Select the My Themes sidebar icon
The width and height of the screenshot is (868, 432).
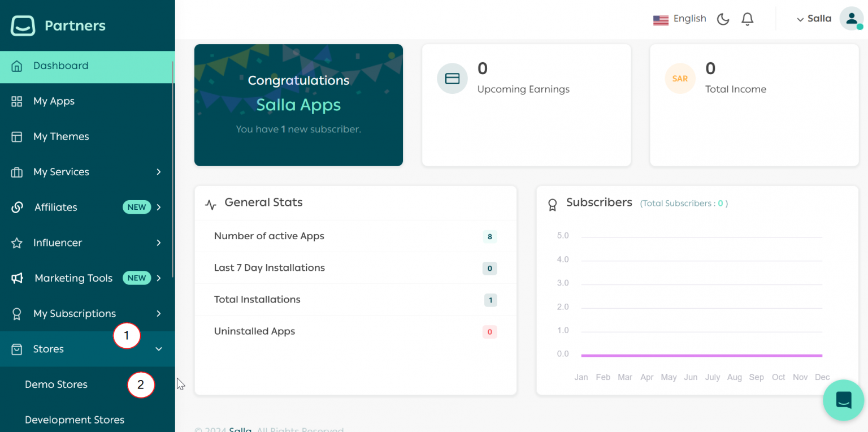[x=17, y=136]
